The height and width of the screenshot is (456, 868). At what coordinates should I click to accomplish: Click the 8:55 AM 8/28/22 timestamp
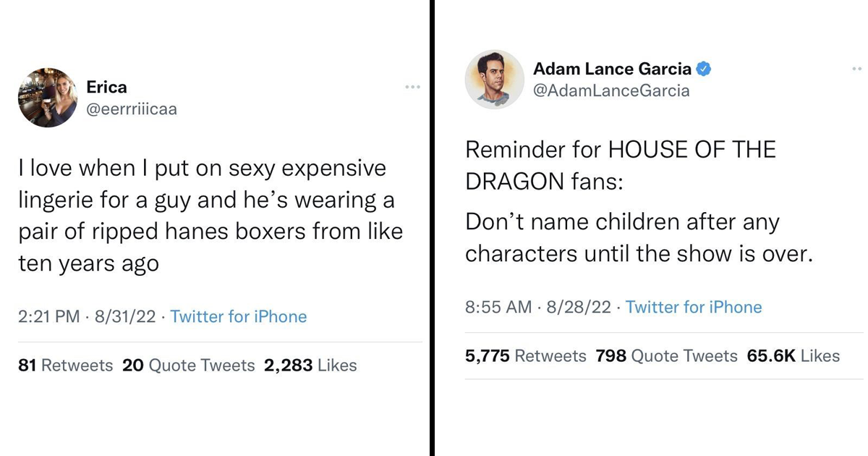click(538, 307)
